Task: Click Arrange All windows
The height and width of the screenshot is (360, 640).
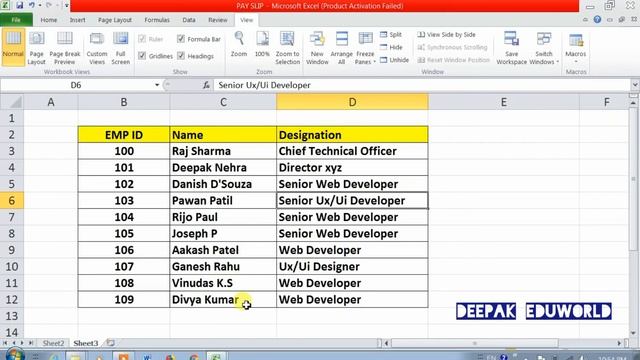Action: (x=341, y=48)
